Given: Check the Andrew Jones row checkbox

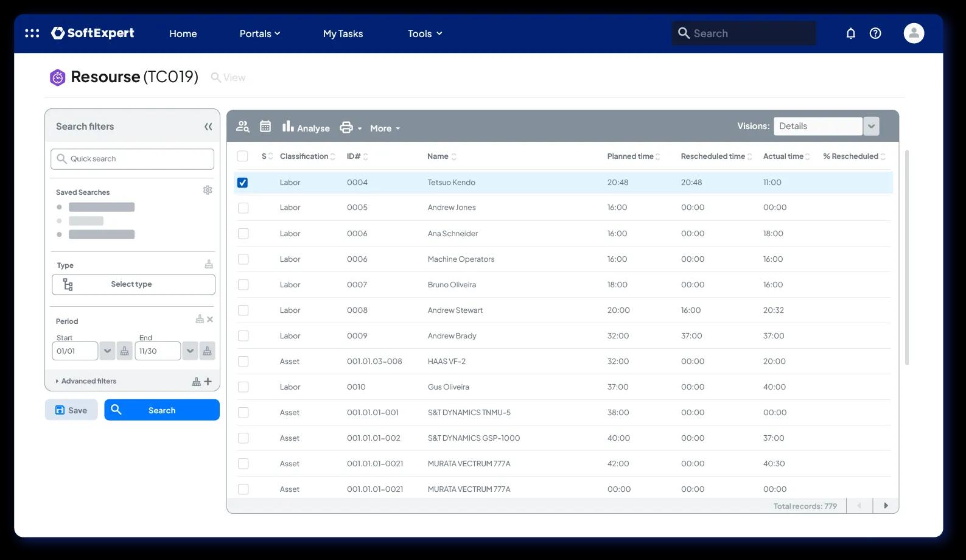Looking at the screenshot, I should [x=243, y=208].
